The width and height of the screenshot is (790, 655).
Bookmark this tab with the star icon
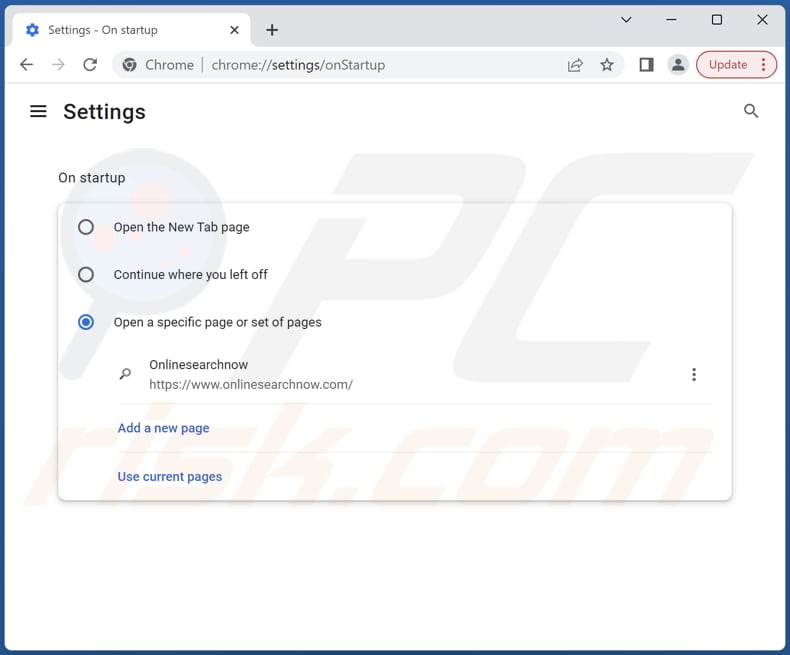click(x=607, y=64)
